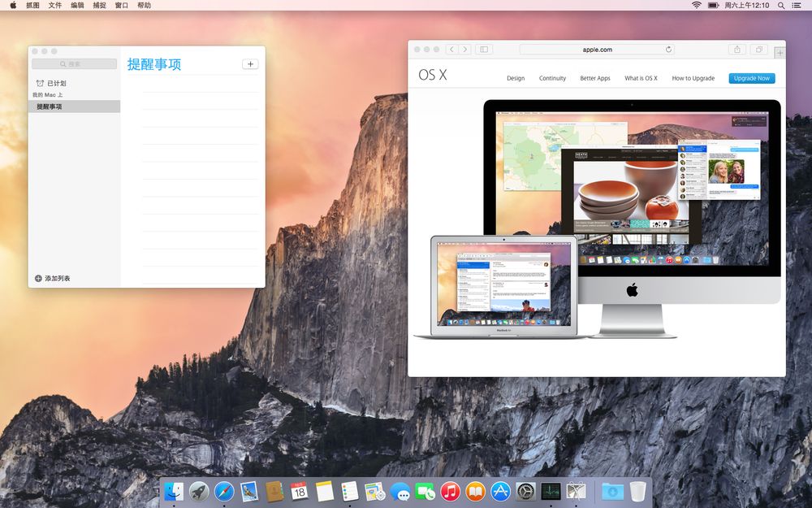The height and width of the screenshot is (508, 812).
Task: Open the How to Upgrade link
Action: pyautogui.click(x=693, y=78)
